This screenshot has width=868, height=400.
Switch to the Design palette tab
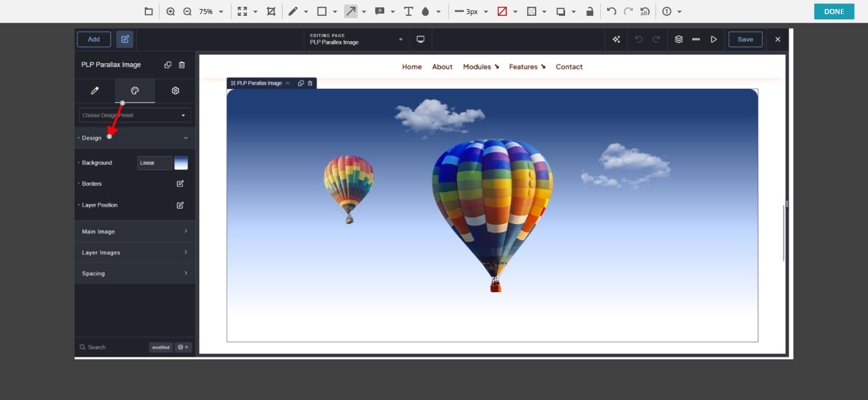(x=135, y=91)
